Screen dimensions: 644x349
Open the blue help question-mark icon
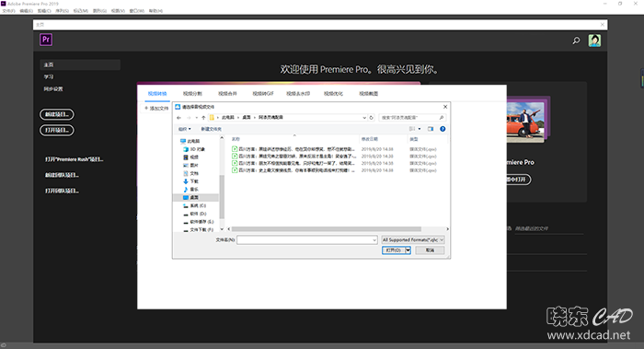[443, 129]
